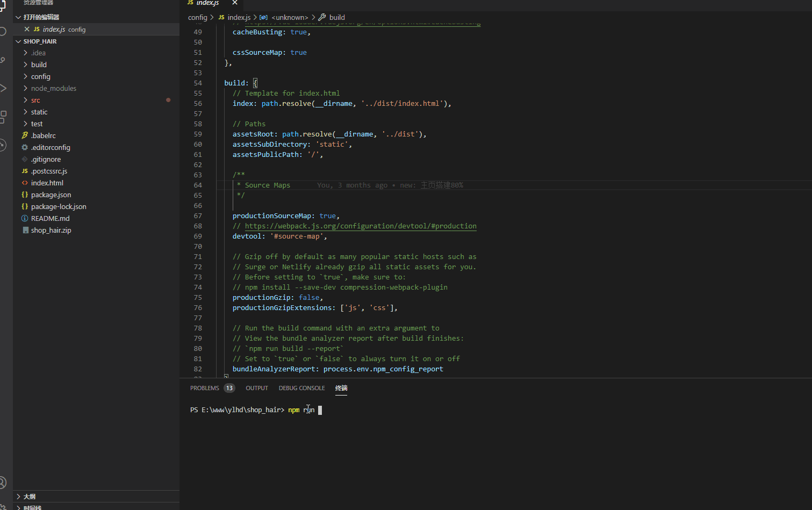This screenshot has width=812, height=510.
Task: Open the webpack devtool documentation link
Action: click(x=361, y=226)
